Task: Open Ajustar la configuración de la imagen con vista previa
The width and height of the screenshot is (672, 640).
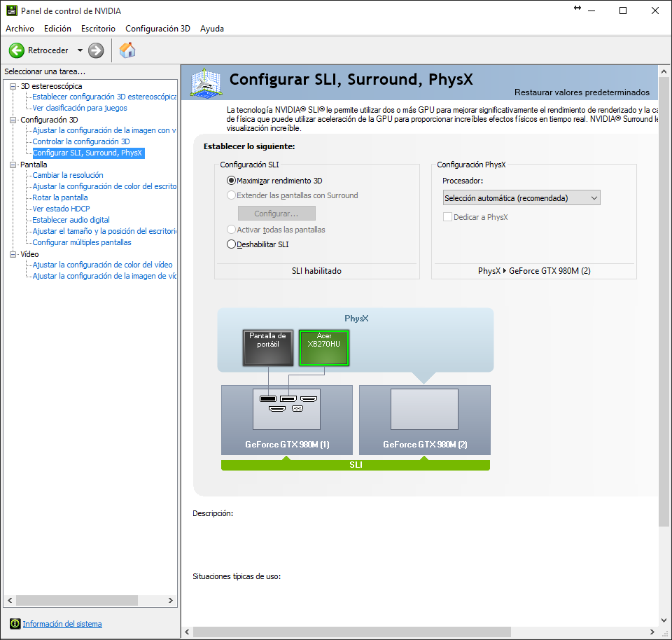Action: tap(104, 130)
